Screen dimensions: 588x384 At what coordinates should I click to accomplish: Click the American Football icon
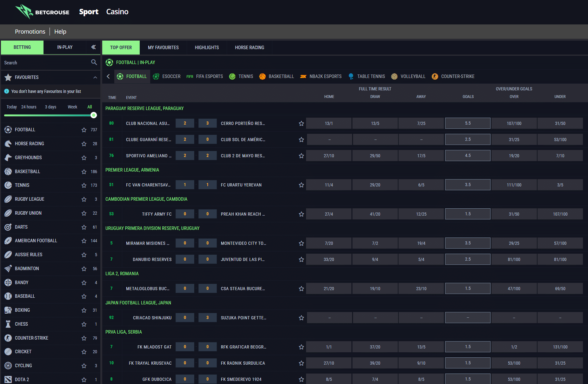point(8,241)
